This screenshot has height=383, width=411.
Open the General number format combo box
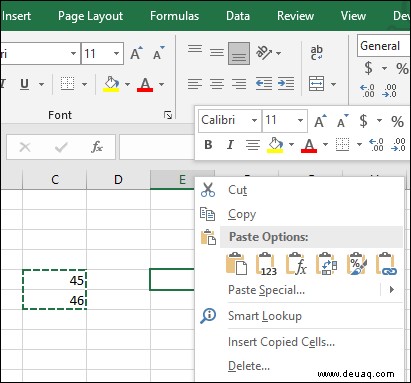click(x=383, y=45)
